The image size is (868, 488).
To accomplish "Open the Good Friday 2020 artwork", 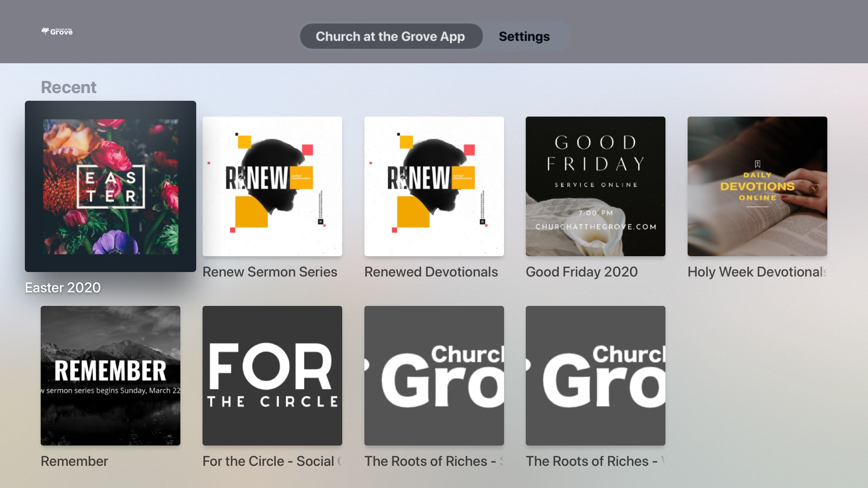I will tap(595, 186).
